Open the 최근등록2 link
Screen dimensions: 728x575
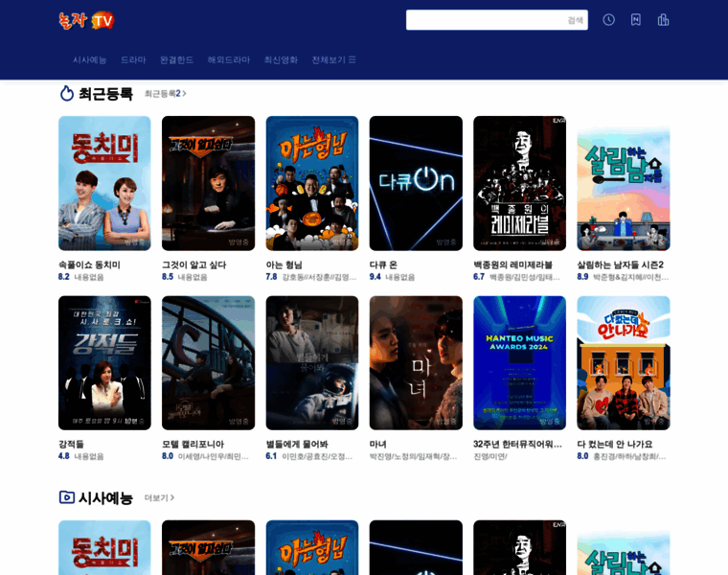point(166,94)
